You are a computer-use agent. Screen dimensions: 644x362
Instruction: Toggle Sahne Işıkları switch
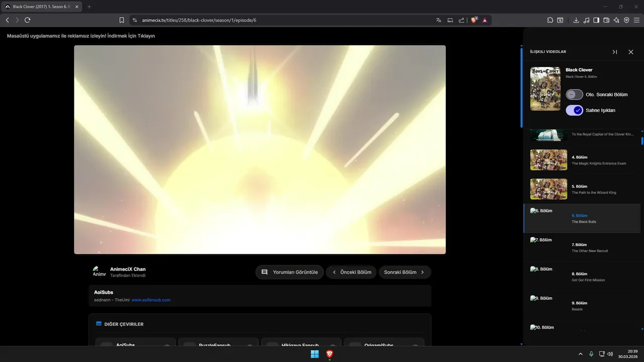tap(575, 110)
